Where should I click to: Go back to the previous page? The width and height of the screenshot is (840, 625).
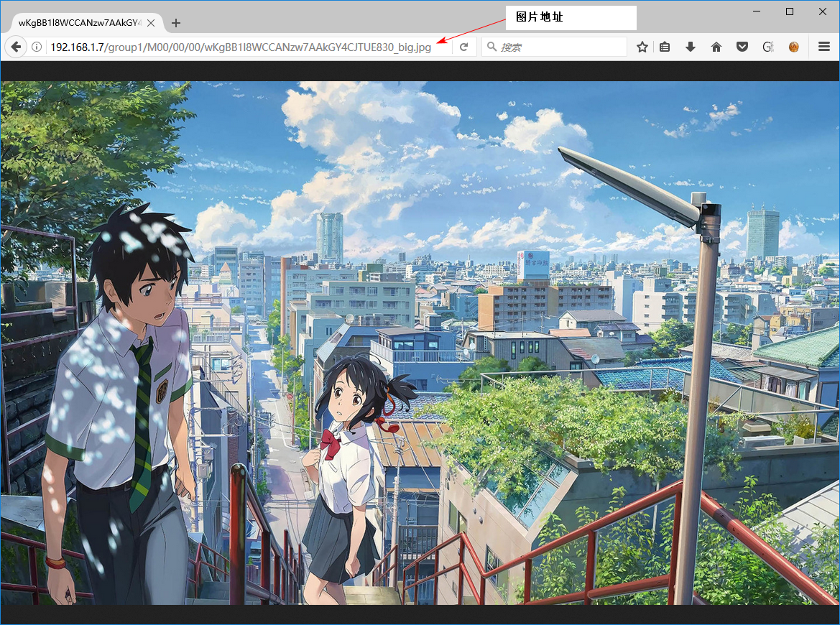[x=16, y=47]
